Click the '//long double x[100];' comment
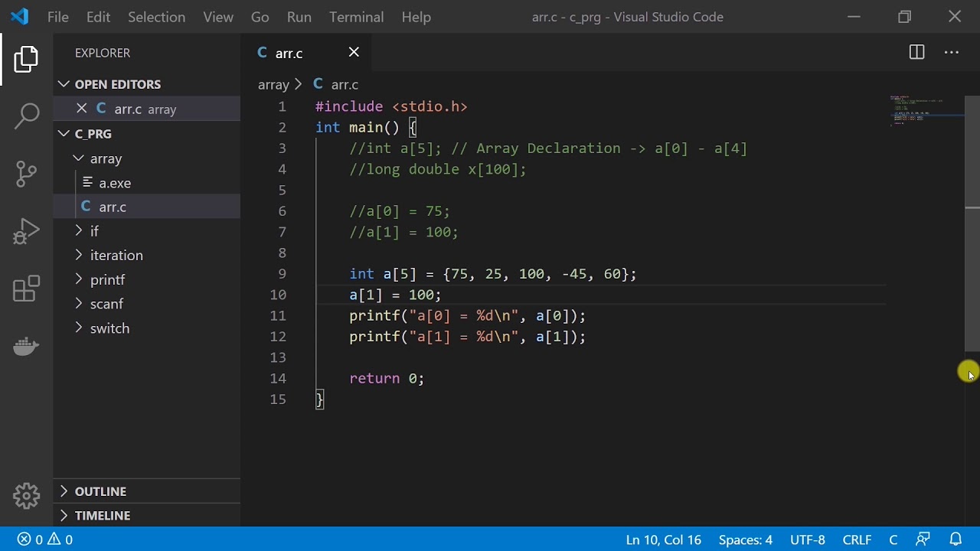The height and width of the screenshot is (551, 980). [x=438, y=169]
